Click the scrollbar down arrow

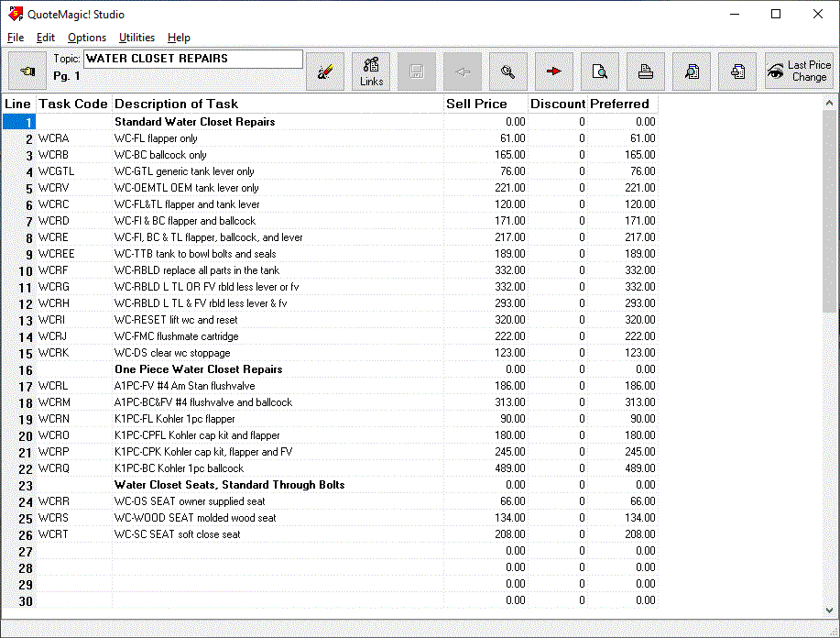[831, 610]
